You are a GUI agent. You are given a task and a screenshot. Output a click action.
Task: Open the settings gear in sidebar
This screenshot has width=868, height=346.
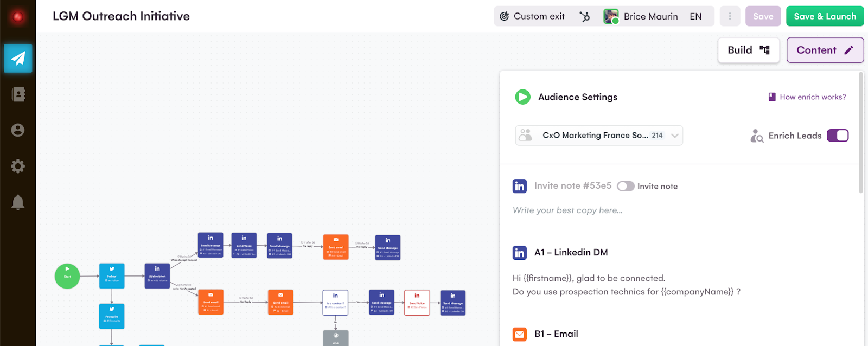[18, 166]
